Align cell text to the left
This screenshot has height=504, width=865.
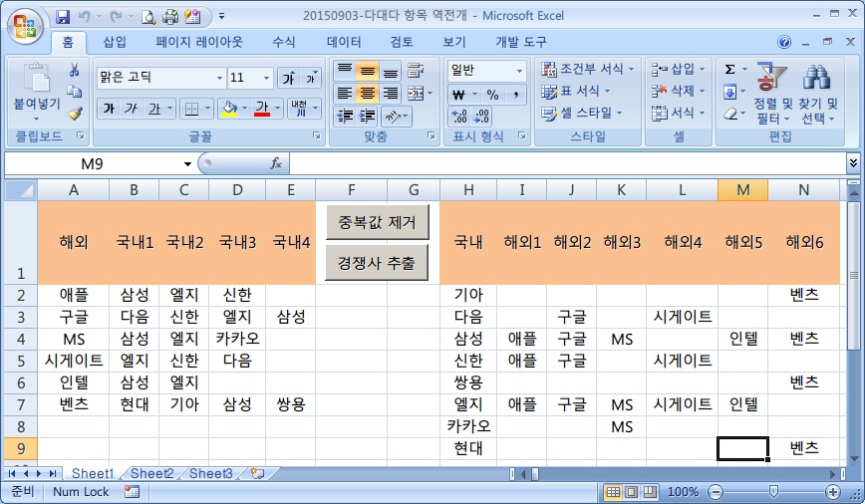click(x=345, y=93)
